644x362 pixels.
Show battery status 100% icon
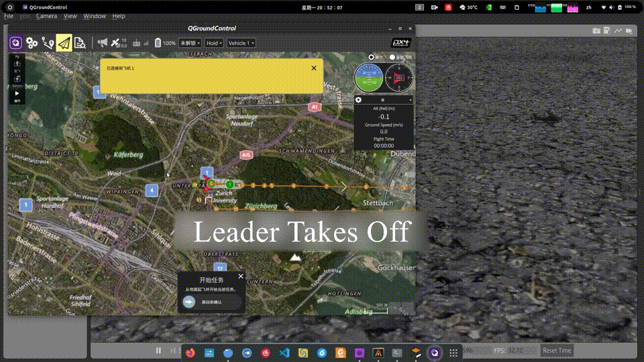click(165, 43)
